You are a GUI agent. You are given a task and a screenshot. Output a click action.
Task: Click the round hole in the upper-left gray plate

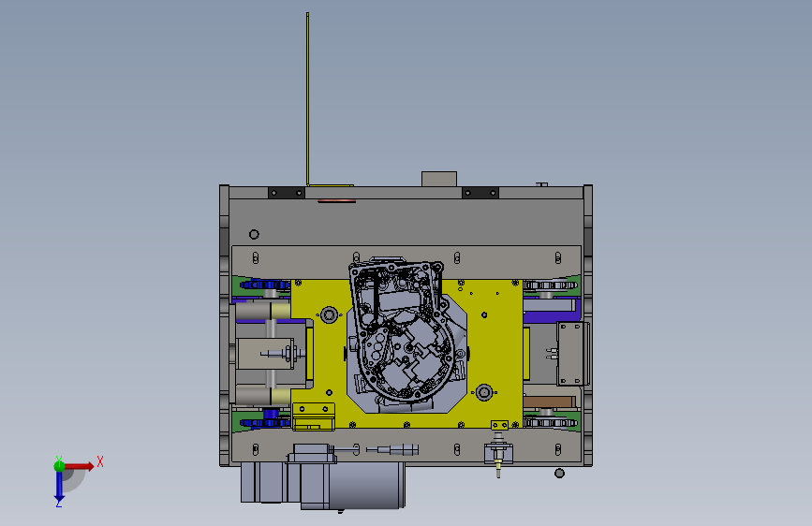[x=254, y=235]
